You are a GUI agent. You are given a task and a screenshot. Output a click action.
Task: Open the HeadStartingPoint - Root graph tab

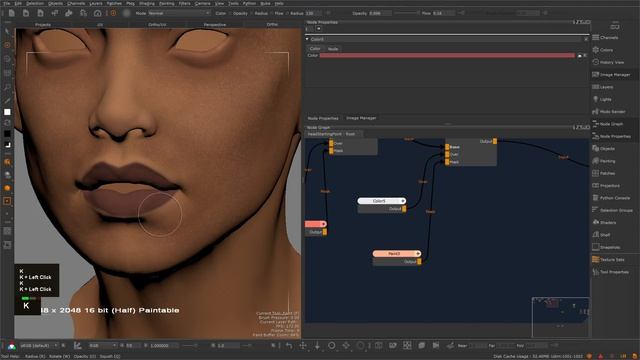tap(331, 134)
